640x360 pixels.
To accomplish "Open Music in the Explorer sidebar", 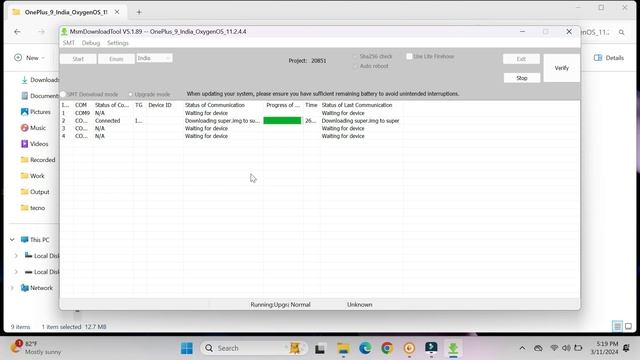I will (x=33, y=128).
